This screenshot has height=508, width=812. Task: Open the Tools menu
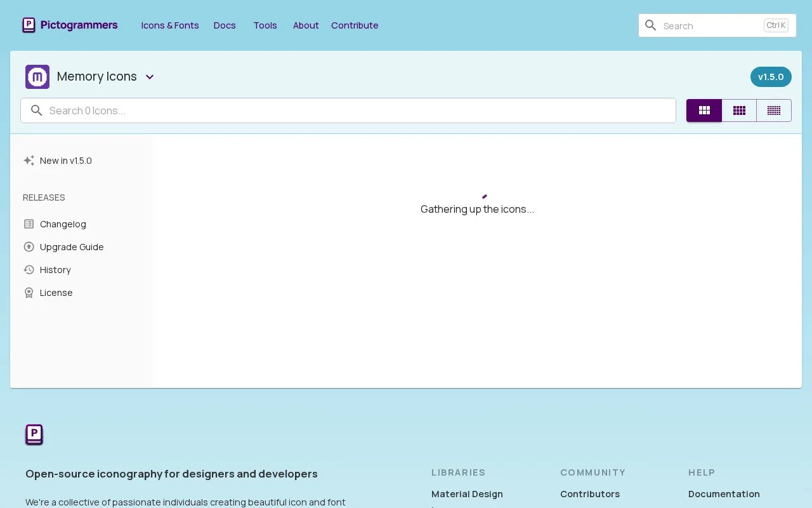click(265, 25)
